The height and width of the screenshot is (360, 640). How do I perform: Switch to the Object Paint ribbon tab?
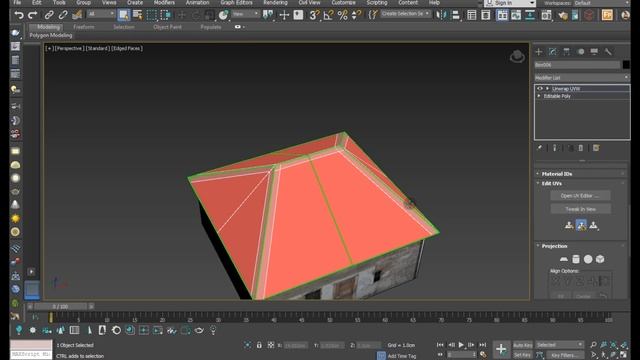pyautogui.click(x=167, y=27)
